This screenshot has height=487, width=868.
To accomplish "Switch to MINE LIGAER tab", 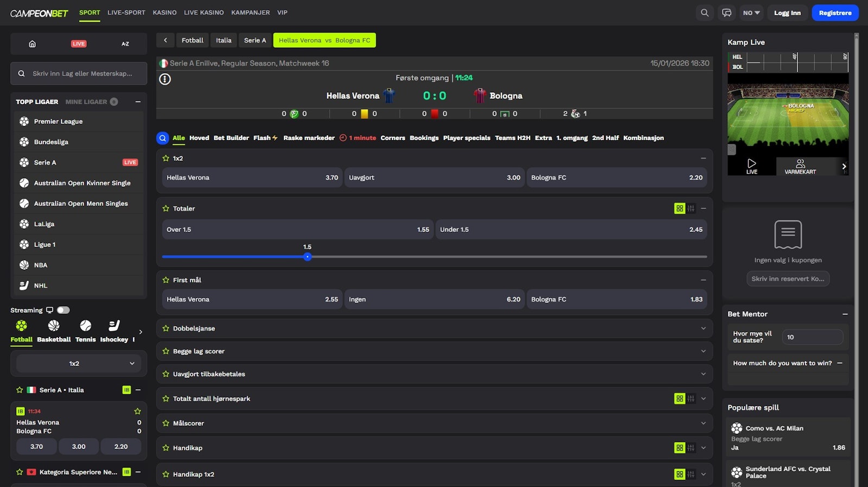I will tap(91, 102).
